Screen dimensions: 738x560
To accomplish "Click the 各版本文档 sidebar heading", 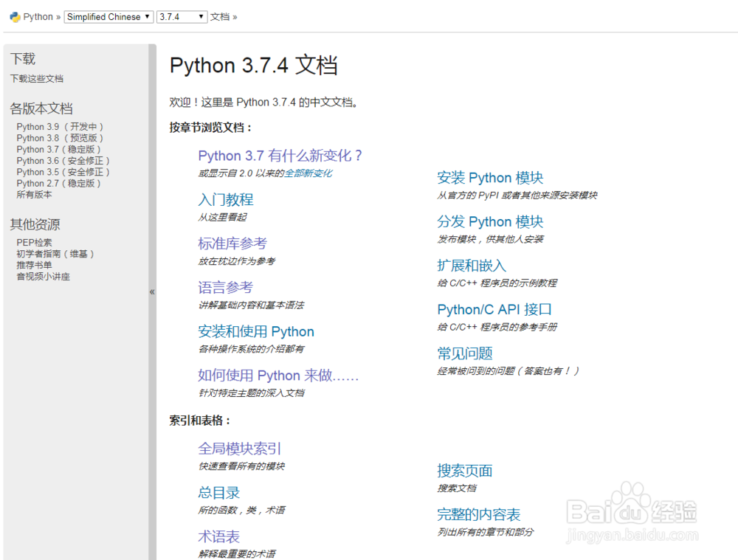I will [41, 108].
